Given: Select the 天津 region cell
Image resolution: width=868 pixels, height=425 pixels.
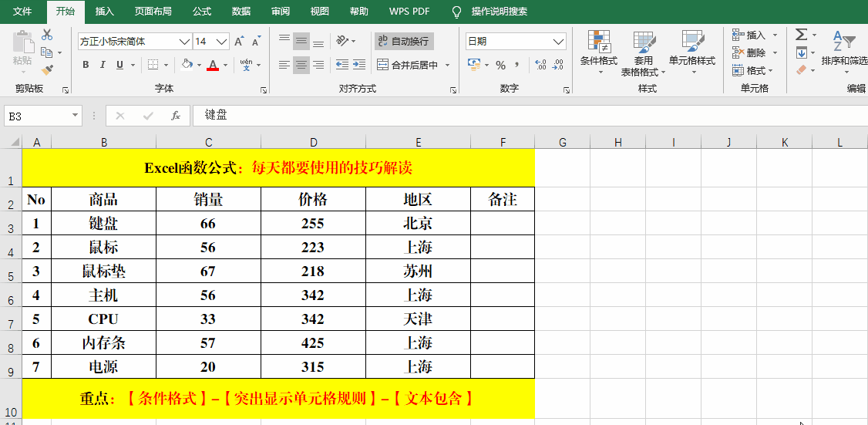Looking at the screenshot, I should pos(418,319).
